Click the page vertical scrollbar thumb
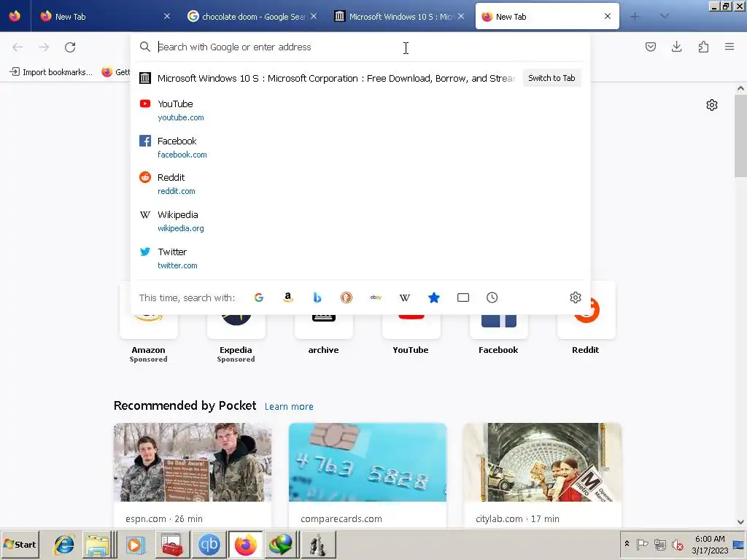Viewport: 747px width, 560px height. [740, 136]
